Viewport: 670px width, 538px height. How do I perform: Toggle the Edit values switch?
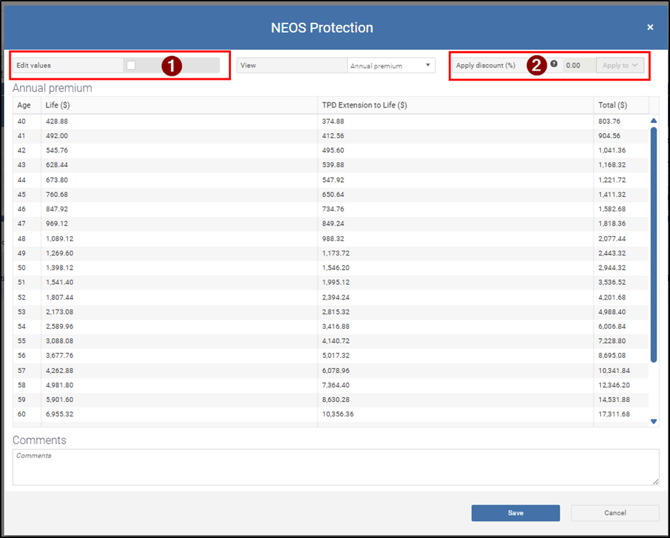[x=131, y=65]
